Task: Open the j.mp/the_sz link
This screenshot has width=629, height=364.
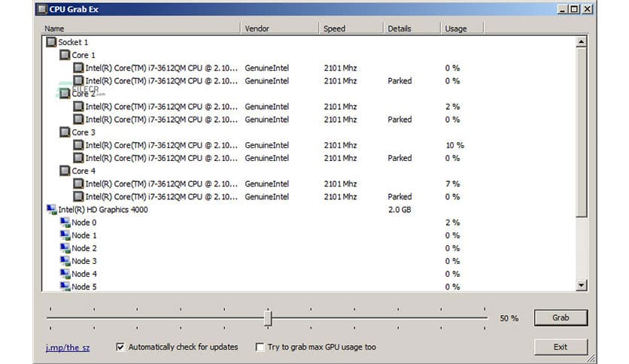Action: pos(68,347)
